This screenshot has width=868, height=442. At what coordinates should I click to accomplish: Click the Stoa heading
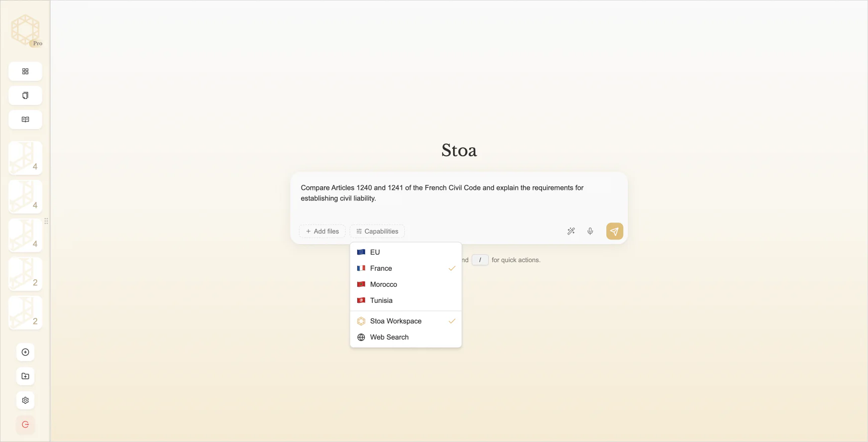tap(459, 150)
